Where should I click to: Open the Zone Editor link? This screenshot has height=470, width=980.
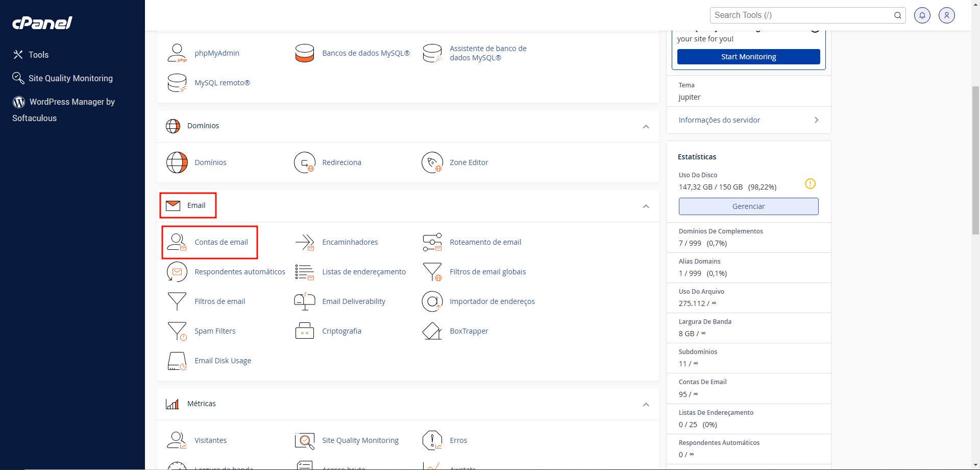(x=469, y=162)
